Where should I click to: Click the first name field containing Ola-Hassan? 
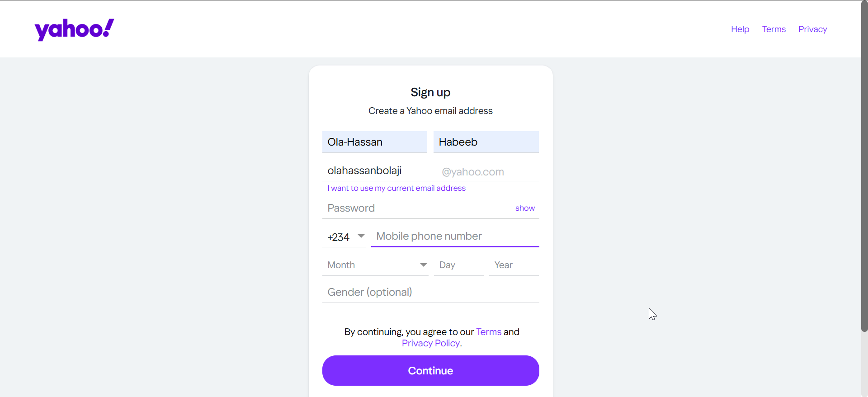[x=374, y=142]
